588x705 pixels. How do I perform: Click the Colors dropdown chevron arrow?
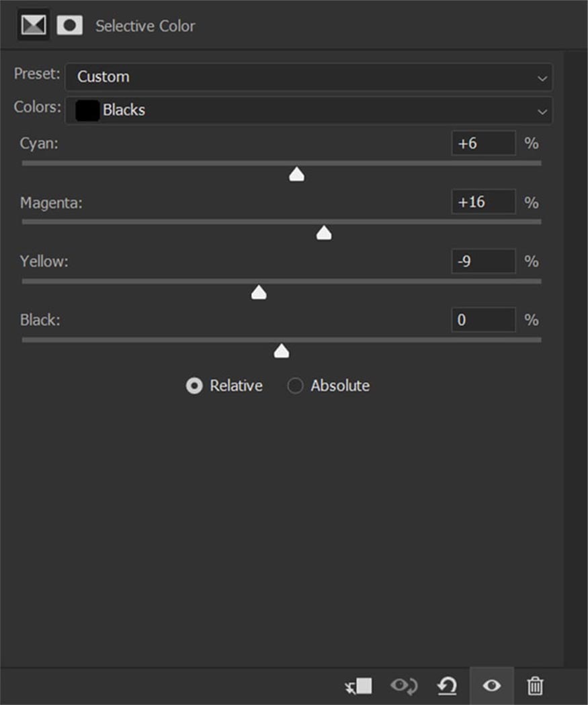542,112
